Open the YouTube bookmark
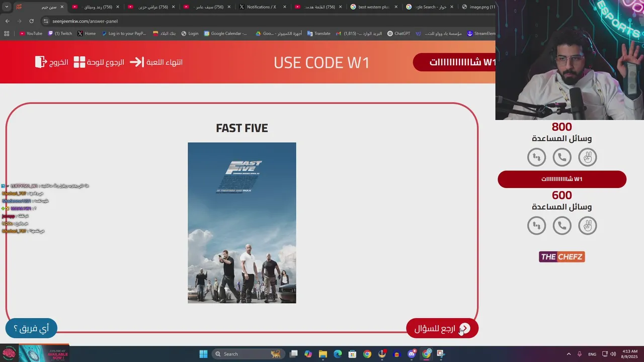The width and height of the screenshot is (644, 362). click(x=31, y=34)
